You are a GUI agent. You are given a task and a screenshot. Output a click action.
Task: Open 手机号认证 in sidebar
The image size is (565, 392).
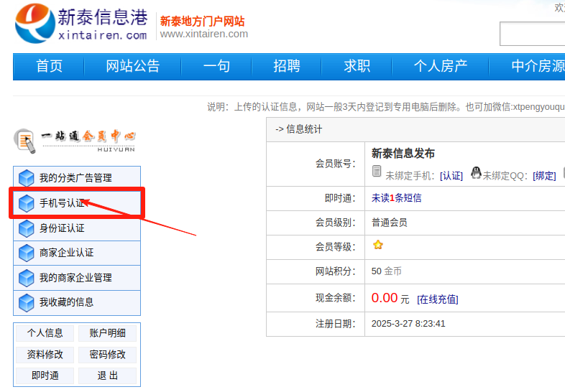coord(77,203)
